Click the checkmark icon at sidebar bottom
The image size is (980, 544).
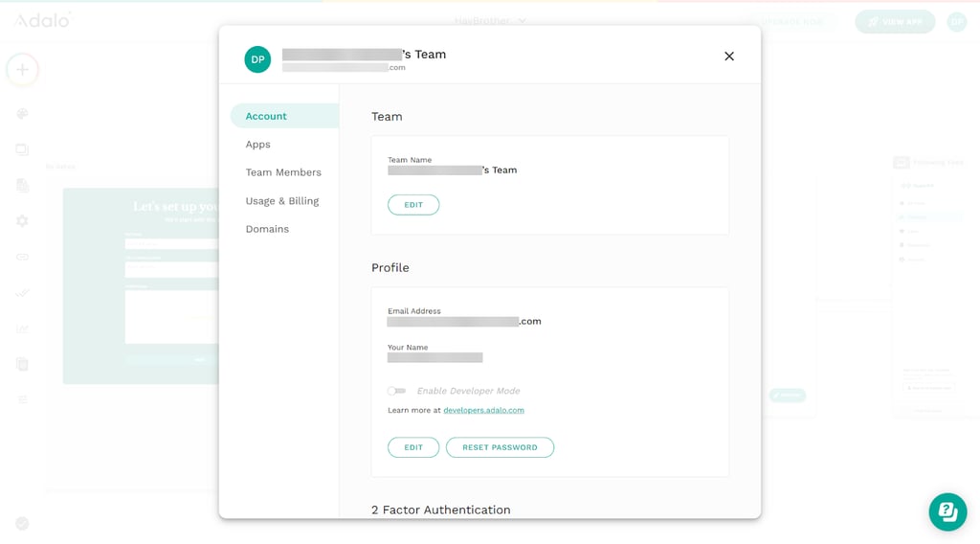click(x=22, y=523)
